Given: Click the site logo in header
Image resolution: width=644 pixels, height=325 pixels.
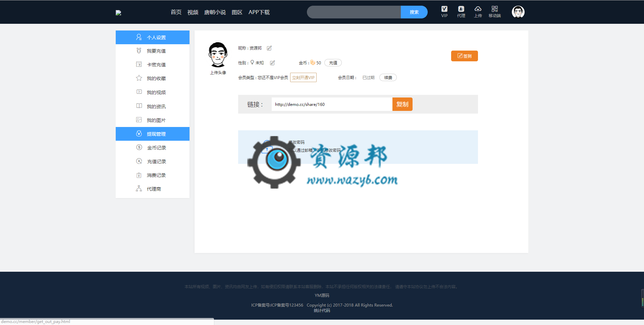Looking at the screenshot, I should click(x=118, y=13).
